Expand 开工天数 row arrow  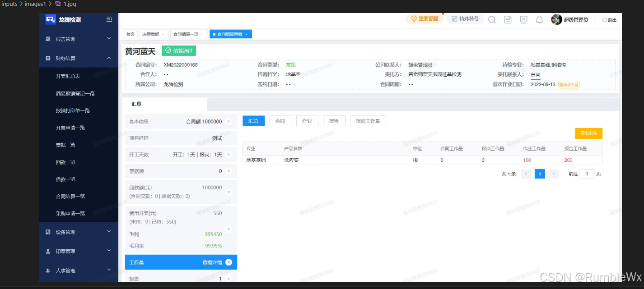click(229, 155)
